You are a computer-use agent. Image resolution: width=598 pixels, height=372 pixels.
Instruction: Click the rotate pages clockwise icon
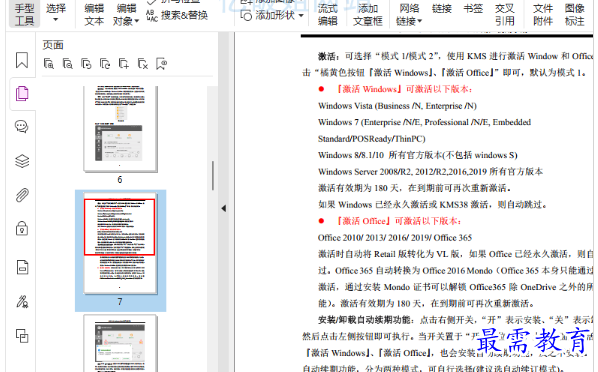(105, 63)
